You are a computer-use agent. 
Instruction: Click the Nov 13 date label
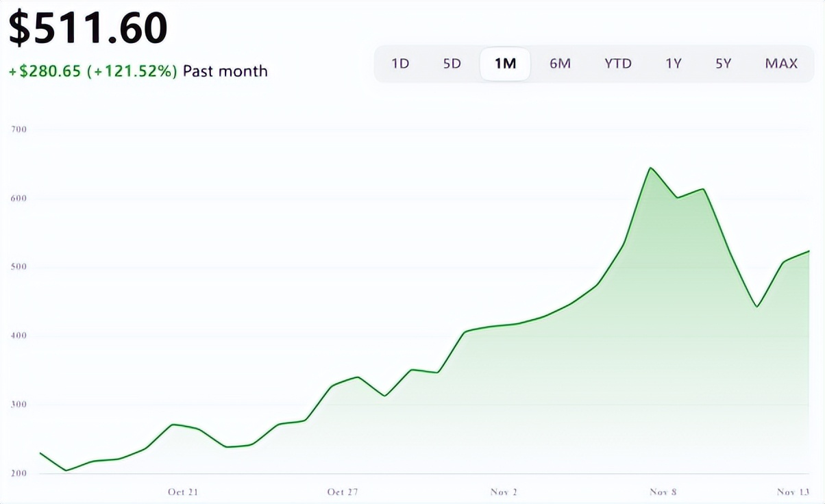[x=793, y=492]
